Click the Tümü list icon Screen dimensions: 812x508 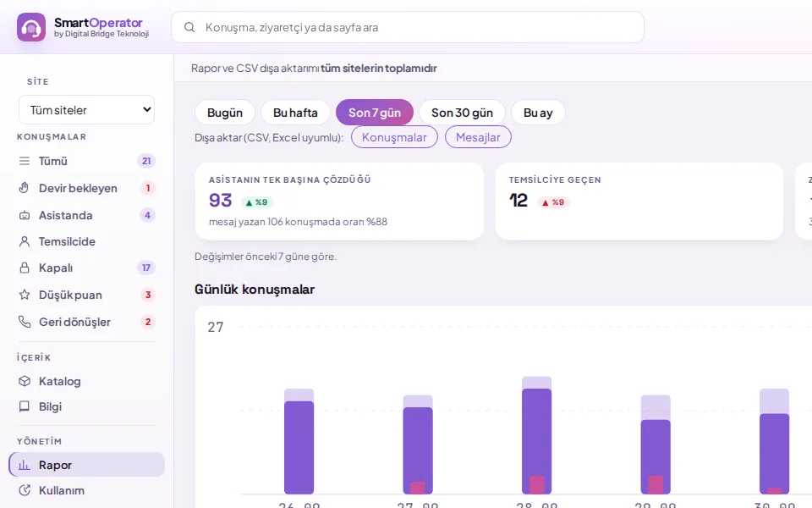coord(25,161)
